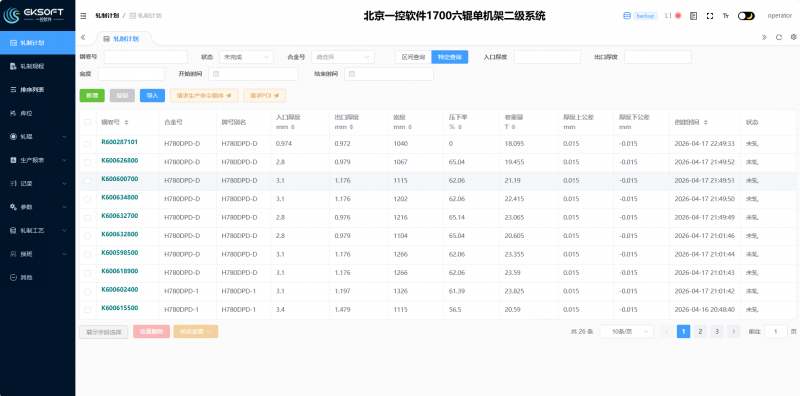800x396 pixels.
Task: Click the 轧制规程 sidebar icon
Action: [x=13, y=66]
